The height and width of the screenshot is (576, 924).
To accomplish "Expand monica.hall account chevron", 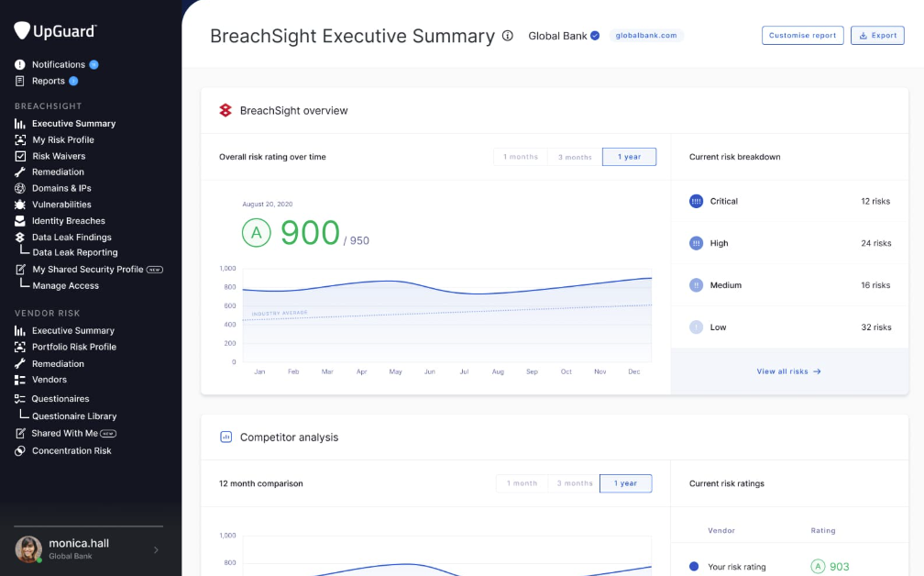I will tap(156, 550).
